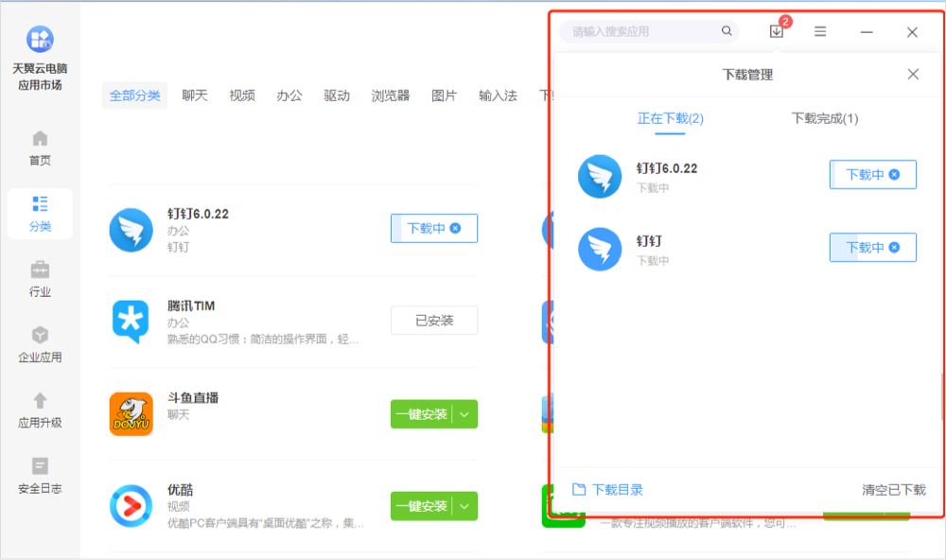Check updates via the 应用升级 icon
This screenshot has width=946, height=560.
click(39, 411)
